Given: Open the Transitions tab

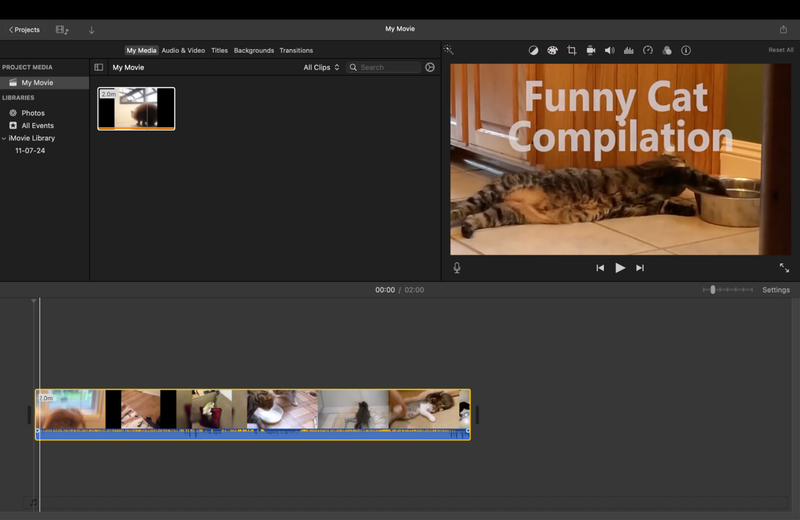Looking at the screenshot, I should (296, 51).
